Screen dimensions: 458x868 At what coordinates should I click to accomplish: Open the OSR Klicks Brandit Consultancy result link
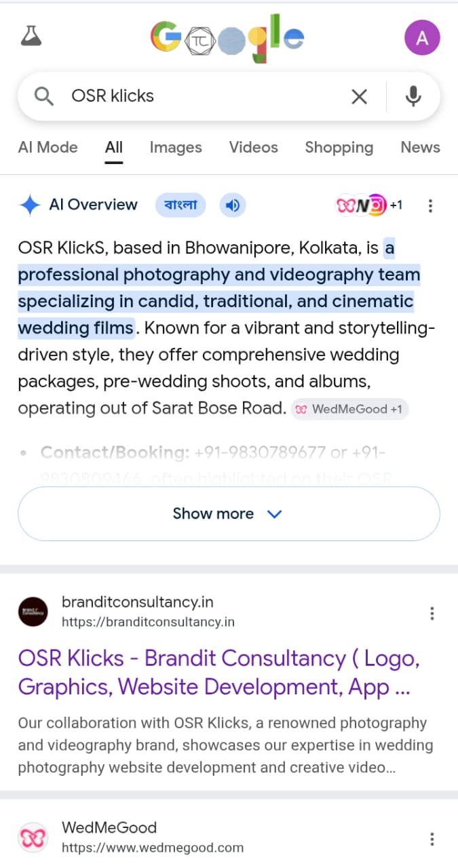pyautogui.click(x=218, y=672)
